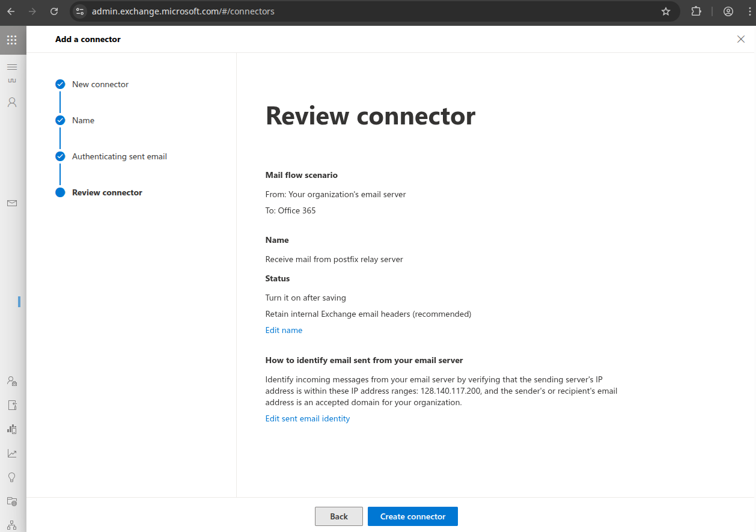Click the address bar URL
The image size is (756, 532).
183,11
